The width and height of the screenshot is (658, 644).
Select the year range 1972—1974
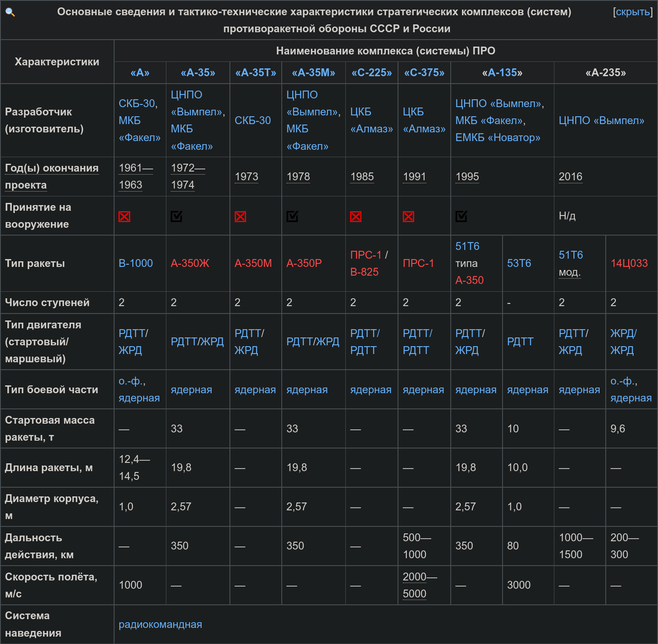[x=188, y=176]
